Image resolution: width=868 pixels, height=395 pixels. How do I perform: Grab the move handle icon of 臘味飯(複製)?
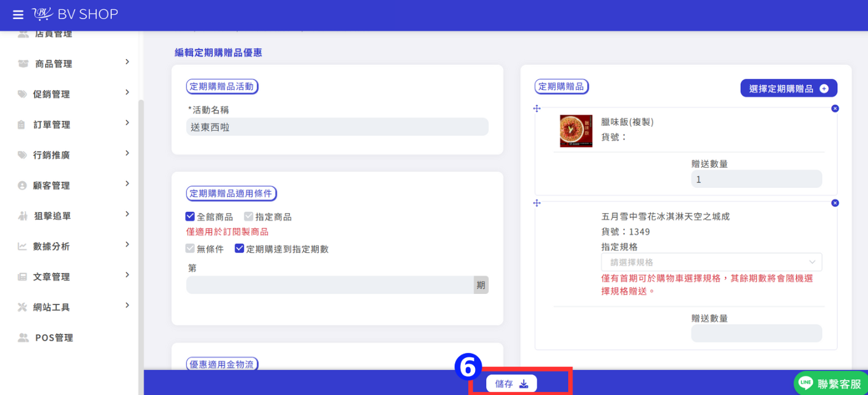[537, 108]
